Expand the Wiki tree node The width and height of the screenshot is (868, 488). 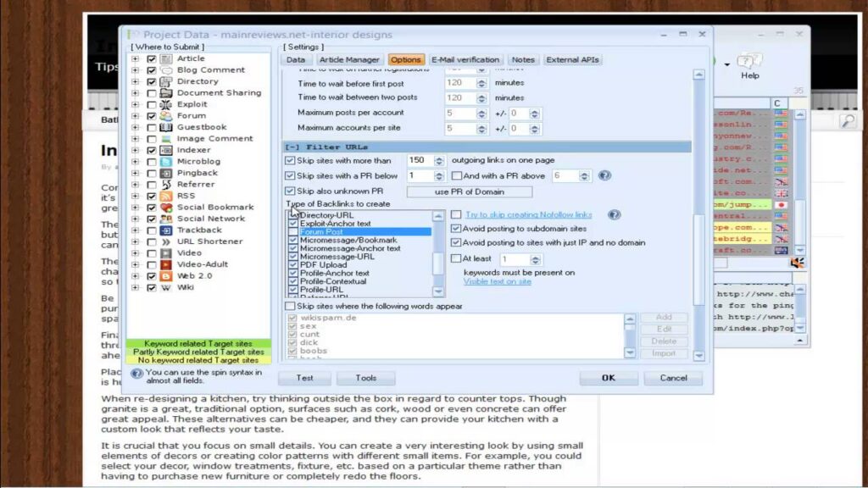pos(135,287)
